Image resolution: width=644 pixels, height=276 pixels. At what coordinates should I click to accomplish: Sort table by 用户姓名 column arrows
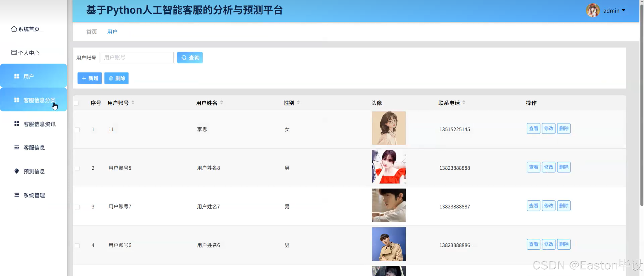[221, 102]
